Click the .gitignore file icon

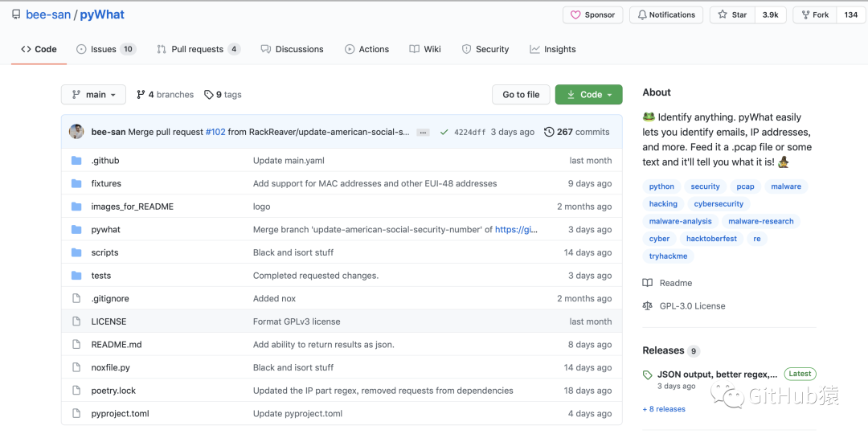(x=76, y=298)
